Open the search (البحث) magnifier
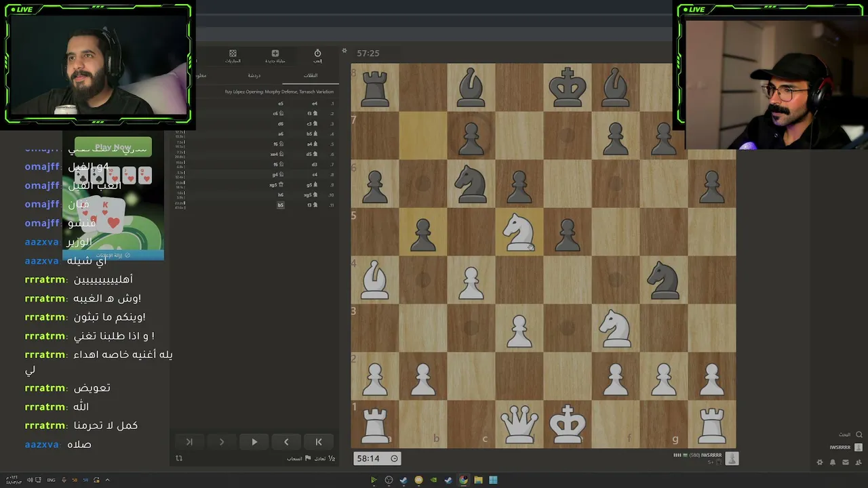Screen dimensions: 868x488 tap(859, 434)
